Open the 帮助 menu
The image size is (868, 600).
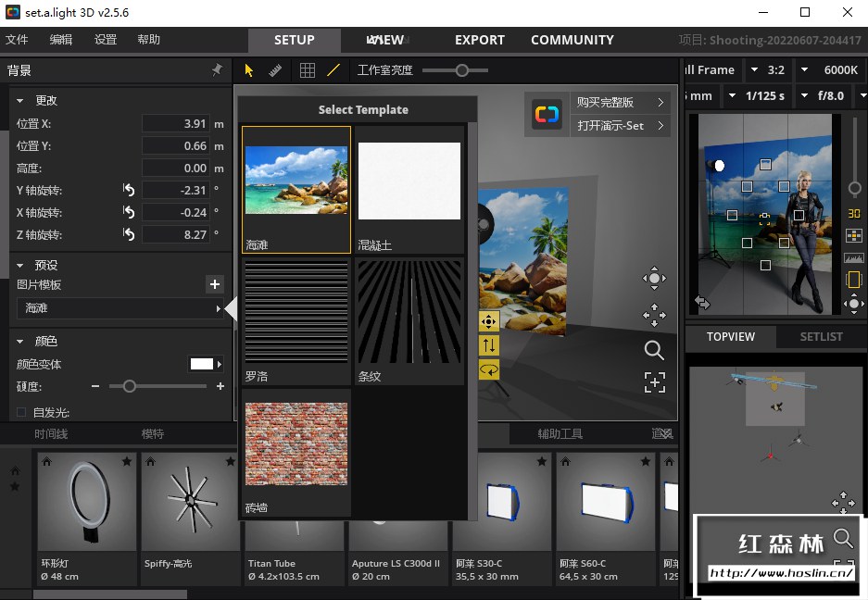tap(148, 40)
